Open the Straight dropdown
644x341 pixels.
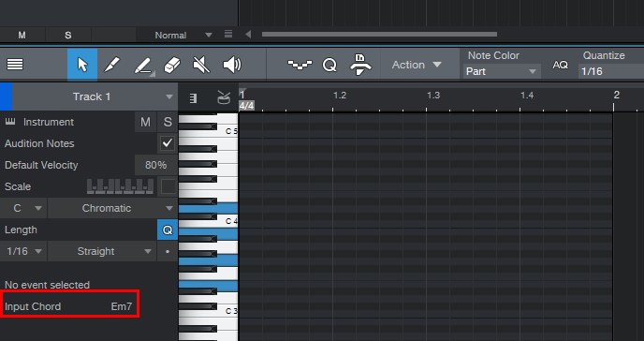coord(102,251)
